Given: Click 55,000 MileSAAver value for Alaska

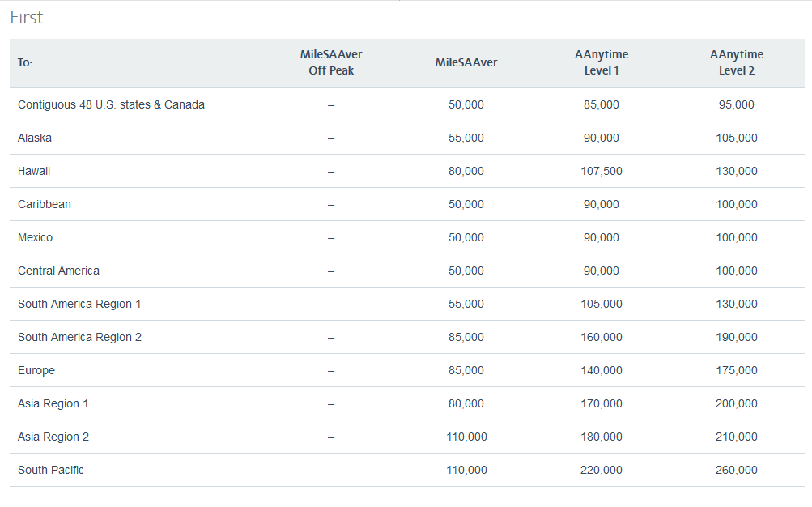Looking at the screenshot, I should [466, 138].
